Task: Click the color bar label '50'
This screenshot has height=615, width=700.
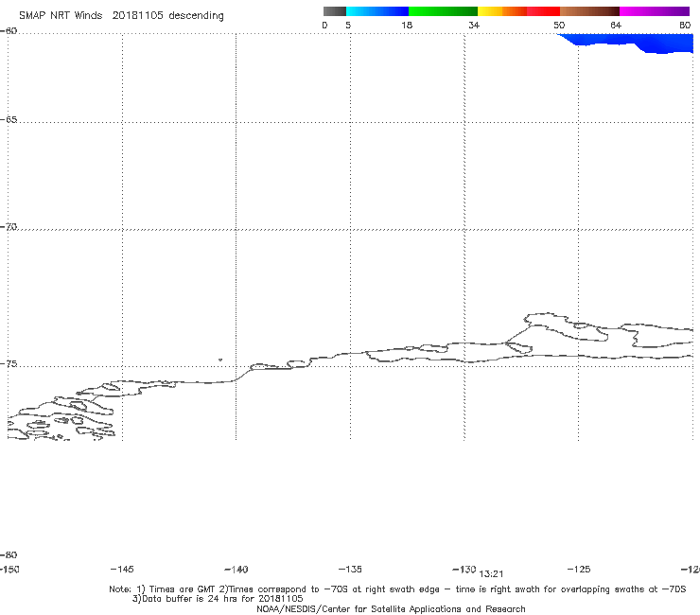Action: pos(559,26)
